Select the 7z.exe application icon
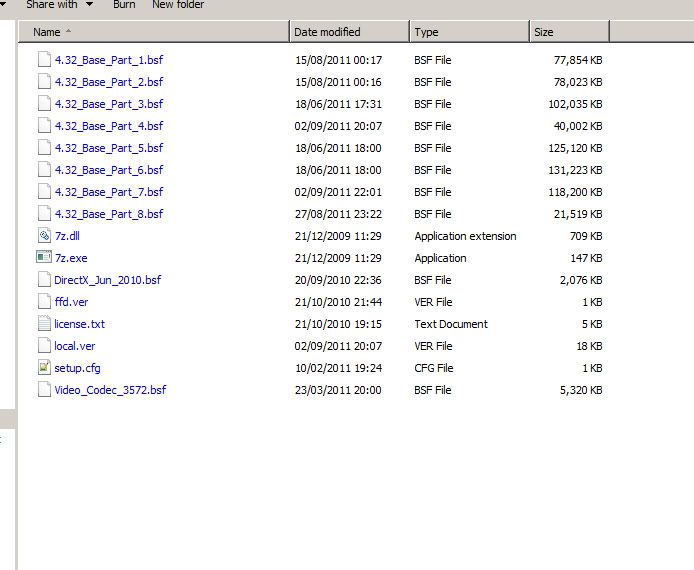The image size is (694, 570). pos(44,257)
